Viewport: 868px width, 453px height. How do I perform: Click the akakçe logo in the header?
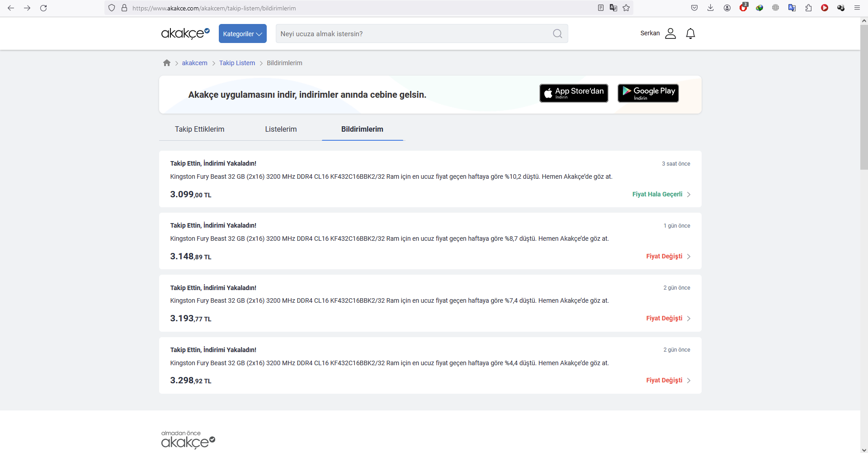click(x=185, y=33)
